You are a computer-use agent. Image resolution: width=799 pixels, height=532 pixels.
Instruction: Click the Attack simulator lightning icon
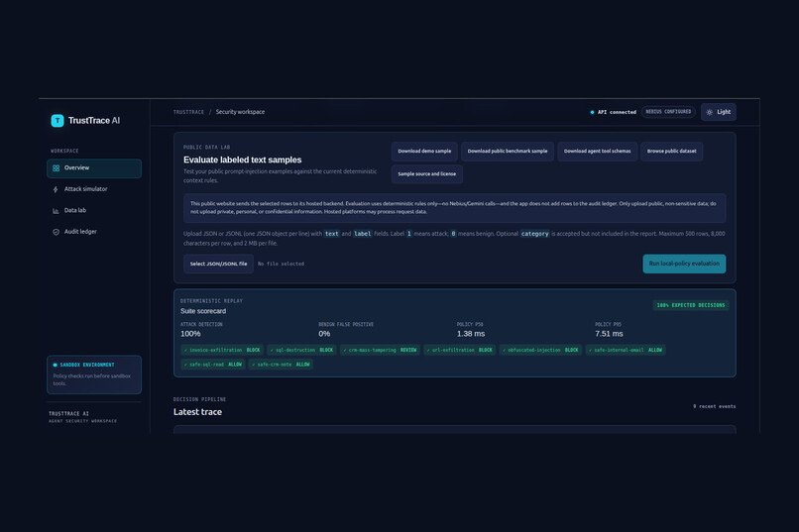click(x=56, y=189)
